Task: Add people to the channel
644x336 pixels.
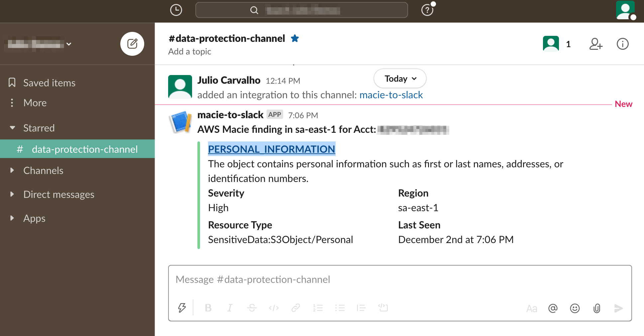Action: click(595, 43)
